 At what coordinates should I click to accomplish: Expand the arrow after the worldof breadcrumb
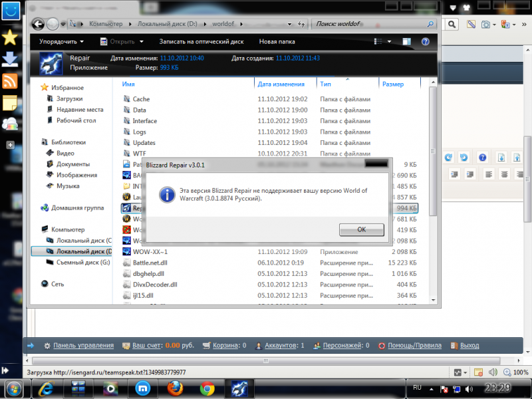coord(241,24)
